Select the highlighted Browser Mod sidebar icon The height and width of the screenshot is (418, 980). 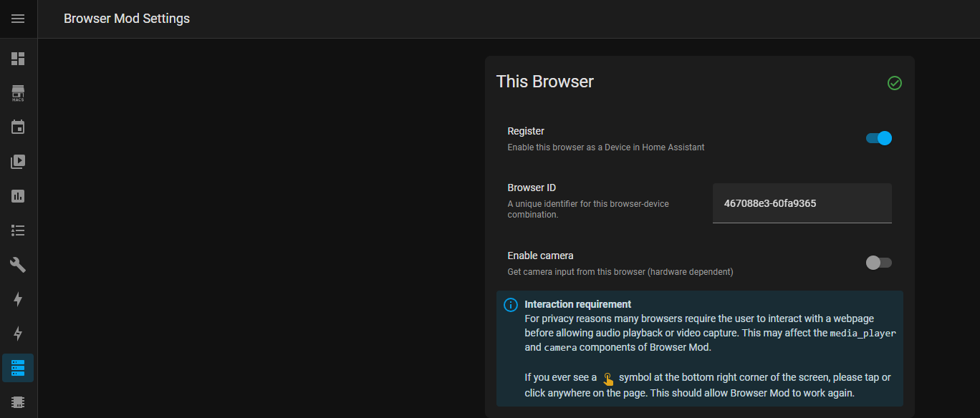coord(18,368)
